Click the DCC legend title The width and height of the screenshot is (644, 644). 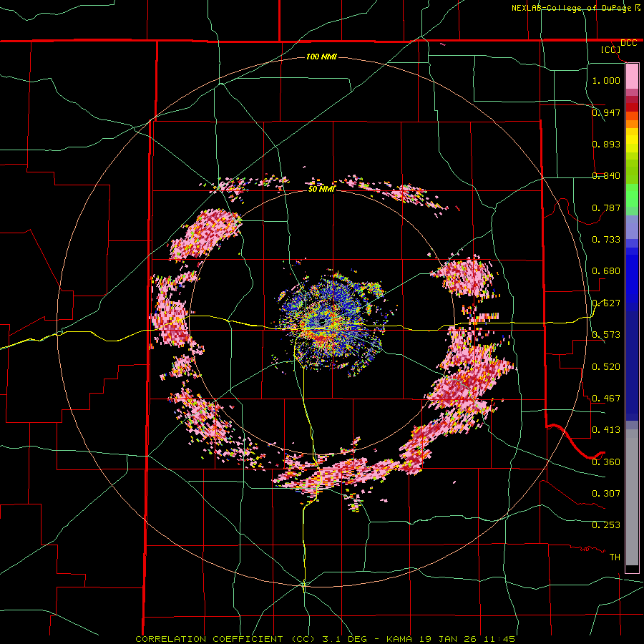pyautogui.click(x=628, y=43)
